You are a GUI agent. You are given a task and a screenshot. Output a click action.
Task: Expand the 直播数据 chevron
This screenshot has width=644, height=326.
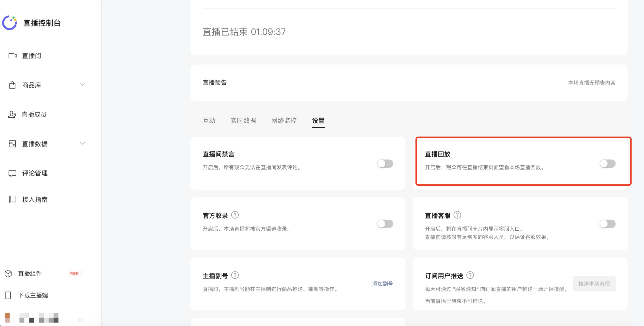coord(82,144)
